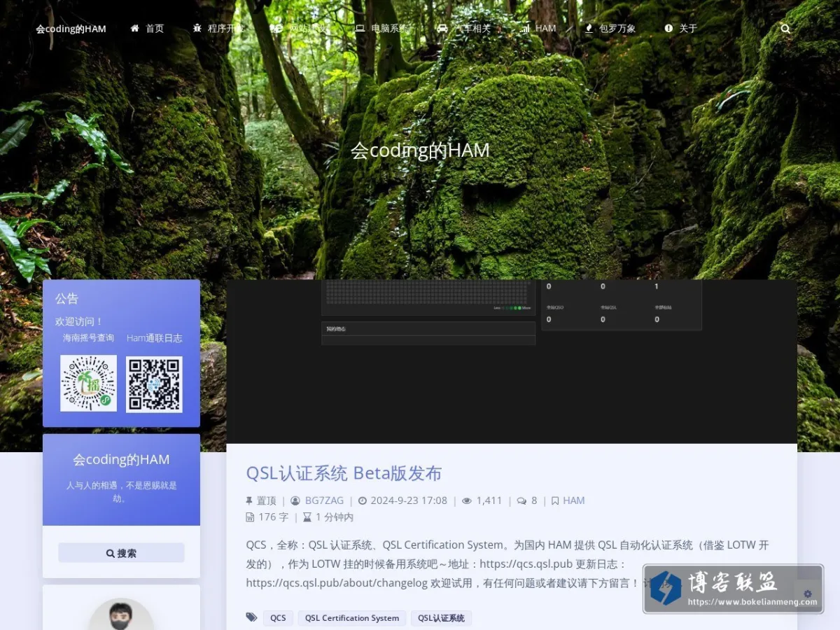The image size is (840, 630).
Task: Click the 海南摇号查询 QR code image
Action: click(88, 384)
